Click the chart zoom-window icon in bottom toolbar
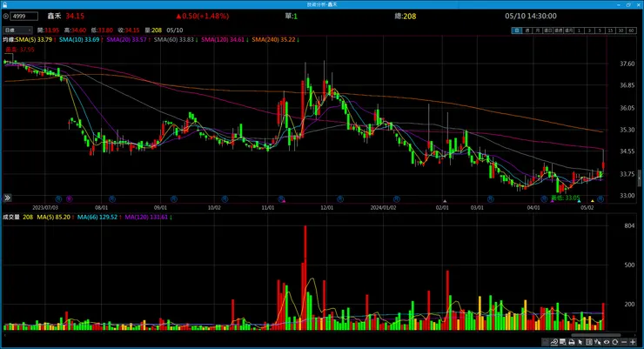This screenshot has height=349, width=644. tap(563, 342)
